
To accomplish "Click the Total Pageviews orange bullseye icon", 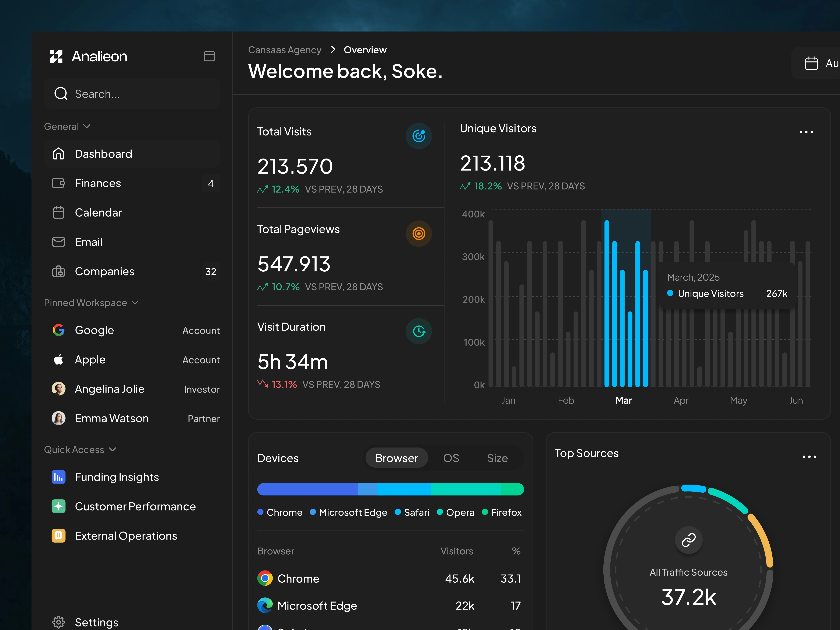I will tap(418, 234).
